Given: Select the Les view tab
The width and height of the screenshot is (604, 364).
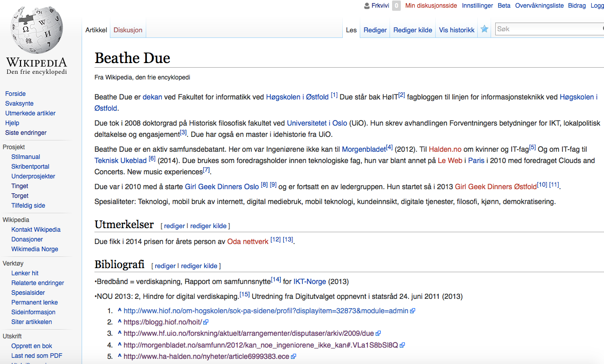Looking at the screenshot, I should click(352, 30).
